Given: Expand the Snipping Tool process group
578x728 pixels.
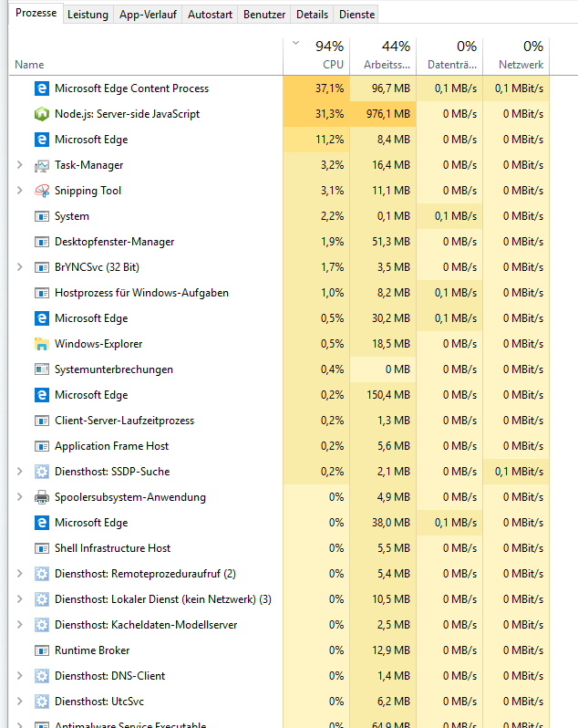Looking at the screenshot, I should 19,191.
